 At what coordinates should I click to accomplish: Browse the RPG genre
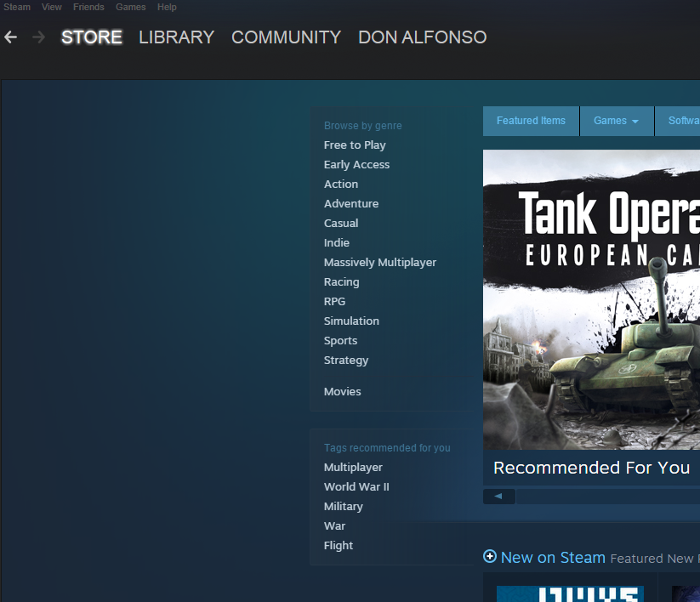pyautogui.click(x=335, y=302)
